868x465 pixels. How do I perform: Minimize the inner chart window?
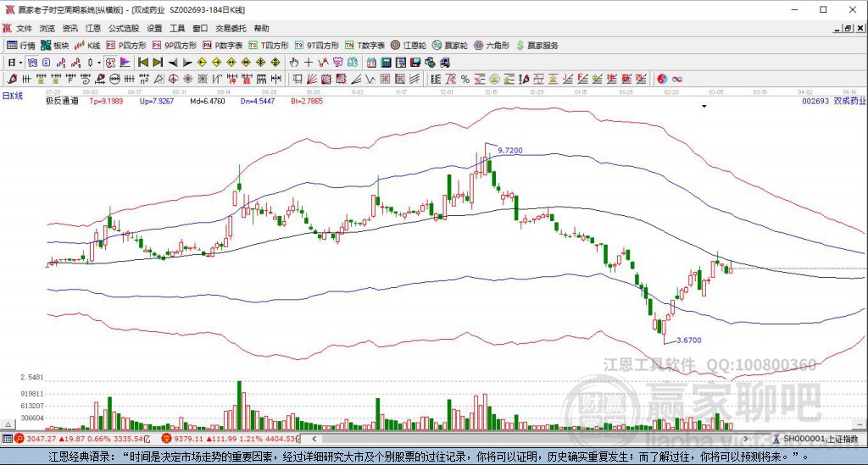point(837,28)
